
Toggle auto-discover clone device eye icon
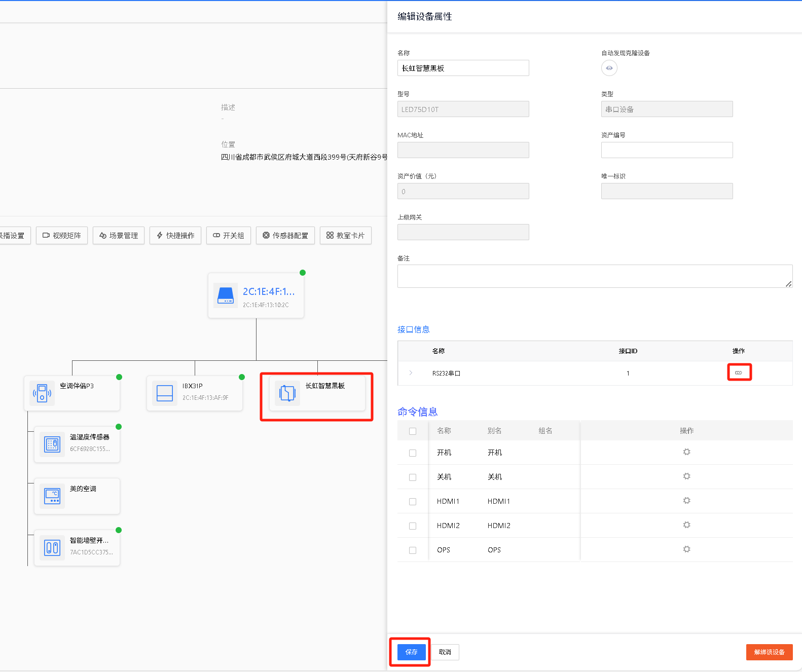pos(609,68)
